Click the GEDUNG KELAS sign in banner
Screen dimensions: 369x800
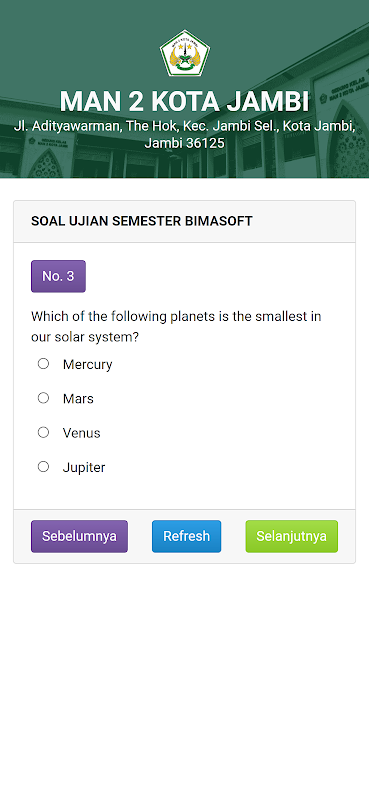343,93
